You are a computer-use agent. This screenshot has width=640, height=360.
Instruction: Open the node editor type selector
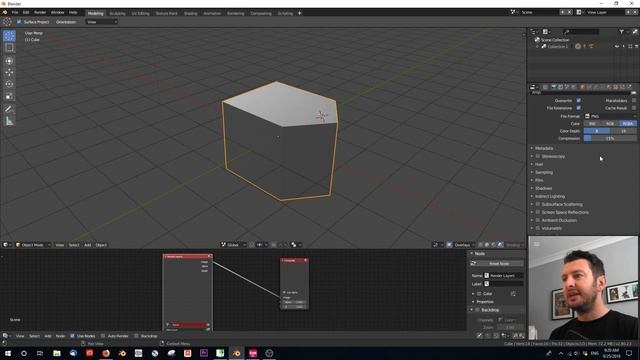coord(6,336)
